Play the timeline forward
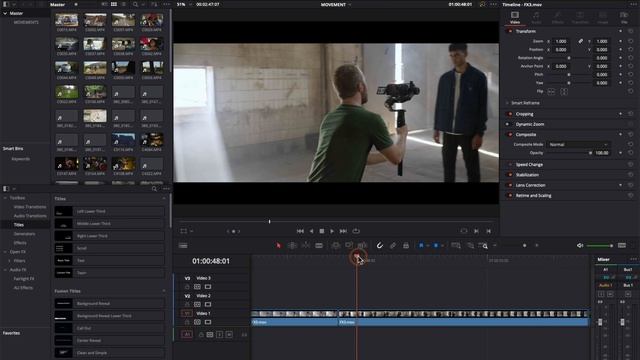The height and width of the screenshot is (360, 640). coord(332,231)
